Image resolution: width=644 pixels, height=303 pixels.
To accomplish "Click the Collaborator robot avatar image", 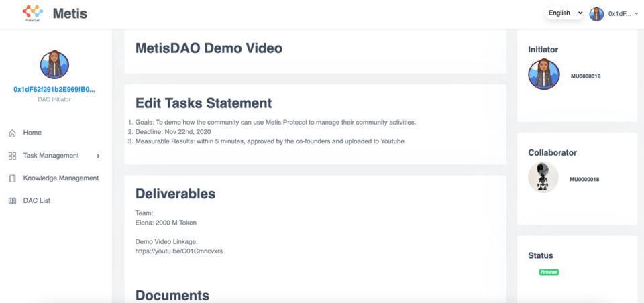I will [x=543, y=177].
